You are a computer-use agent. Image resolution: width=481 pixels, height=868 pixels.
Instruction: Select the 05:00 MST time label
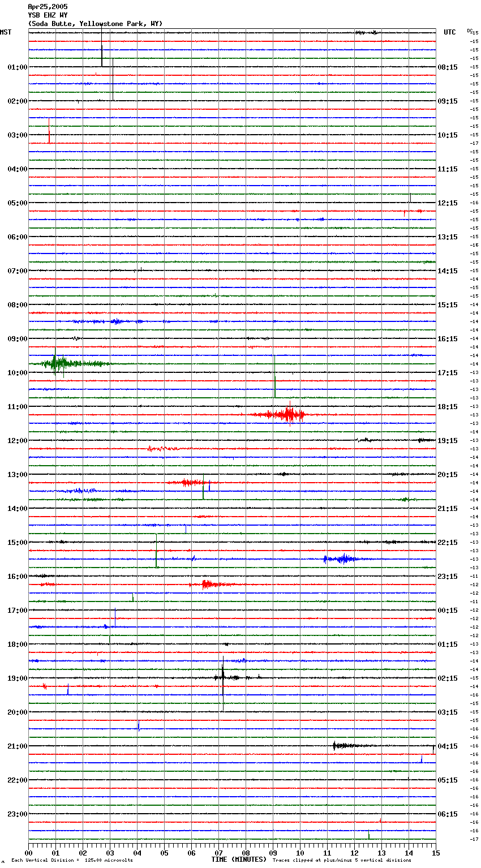(x=18, y=203)
